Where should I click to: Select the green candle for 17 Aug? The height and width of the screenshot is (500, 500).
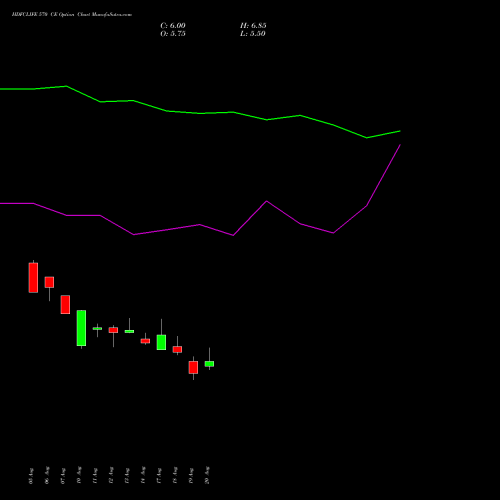point(161,342)
